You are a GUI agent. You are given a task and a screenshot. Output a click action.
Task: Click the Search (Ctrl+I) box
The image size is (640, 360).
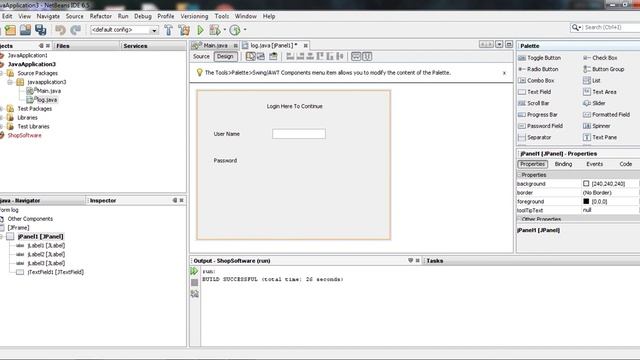point(608,27)
